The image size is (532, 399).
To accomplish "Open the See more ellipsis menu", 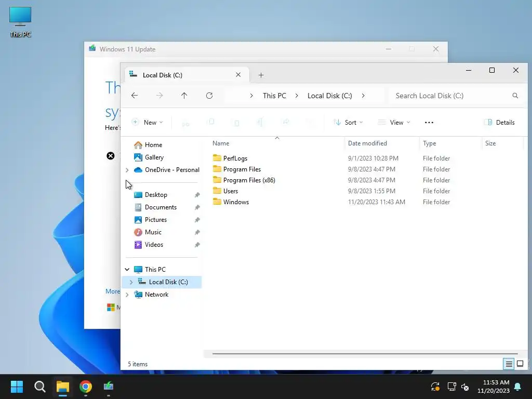I will point(429,123).
